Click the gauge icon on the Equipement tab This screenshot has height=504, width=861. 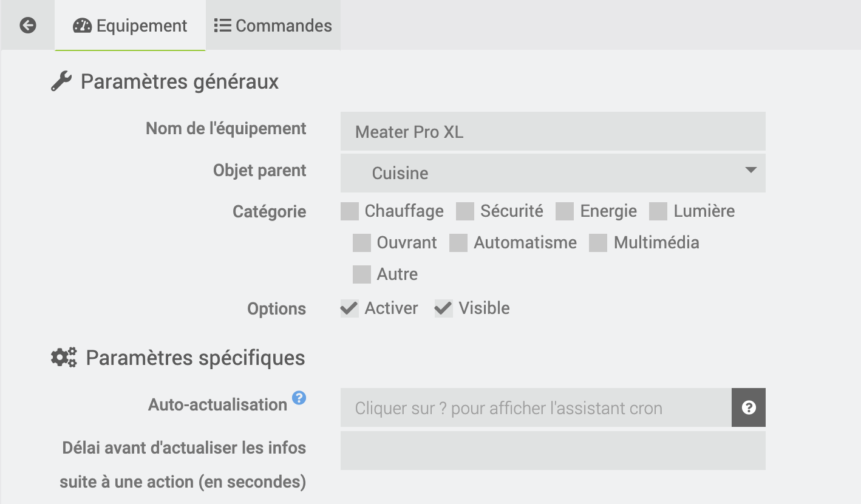[81, 26]
